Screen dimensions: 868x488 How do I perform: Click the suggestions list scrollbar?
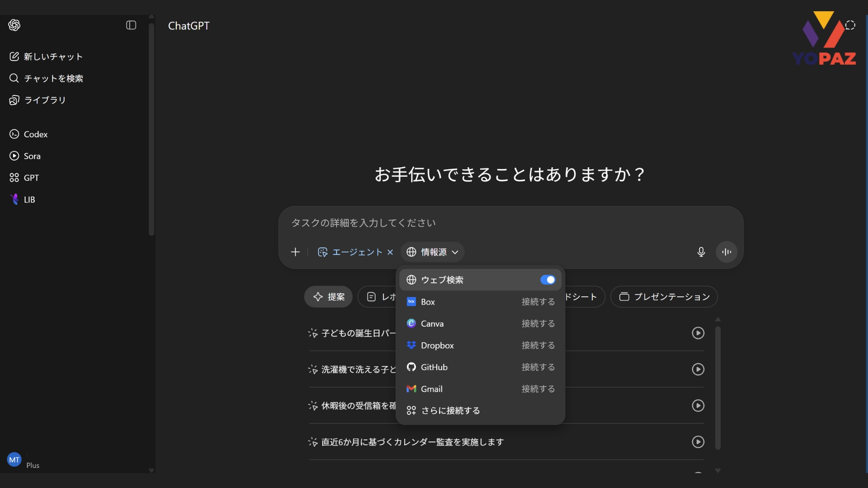(718, 388)
